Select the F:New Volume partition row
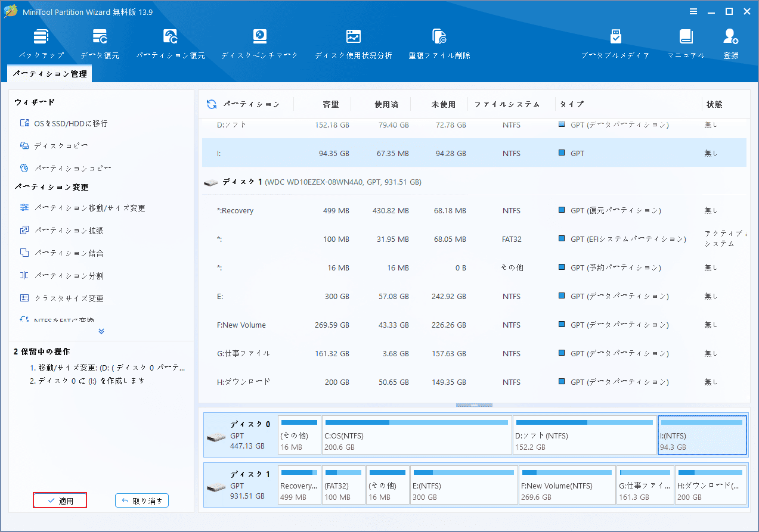759x532 pixels. 474,325
